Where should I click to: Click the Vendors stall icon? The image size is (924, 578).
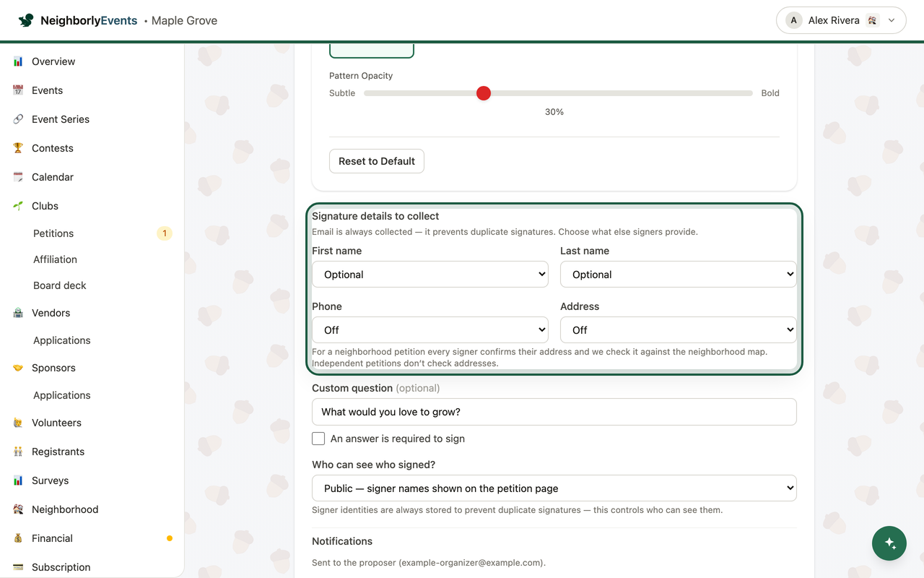point(18,313)
